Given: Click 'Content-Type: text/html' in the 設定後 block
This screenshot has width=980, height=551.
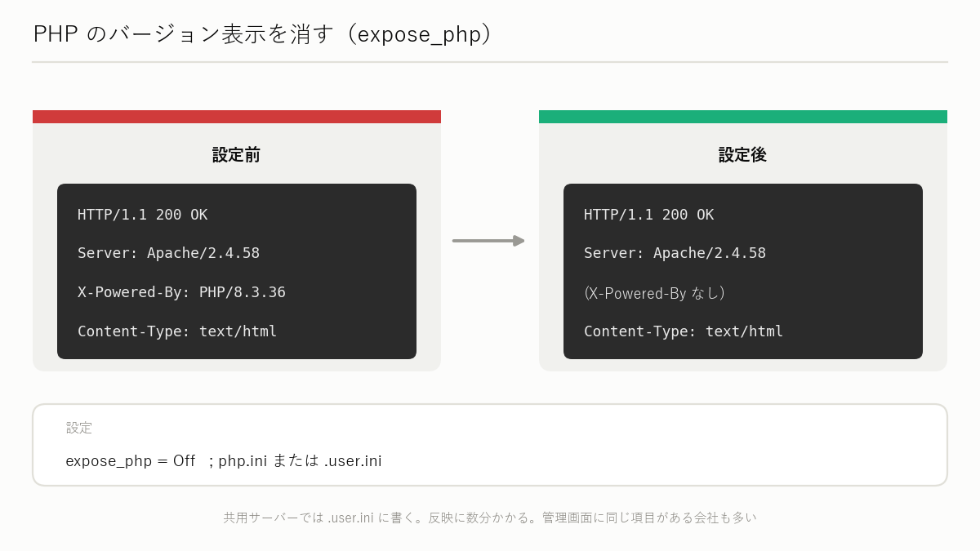Looking at the screenshot, I should click(684, 331).
